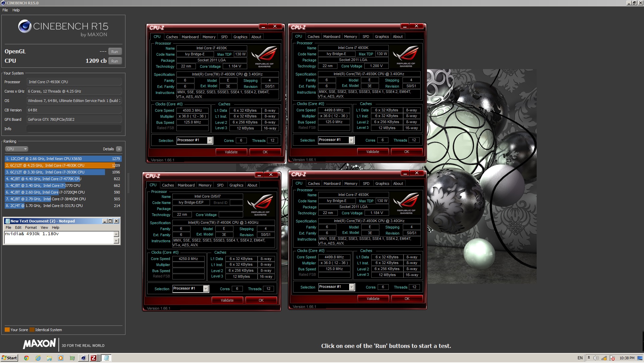The height and width of the screenshot is (363, 644).
Task: Expand ranking Details arrow
Action: (119, 149)
